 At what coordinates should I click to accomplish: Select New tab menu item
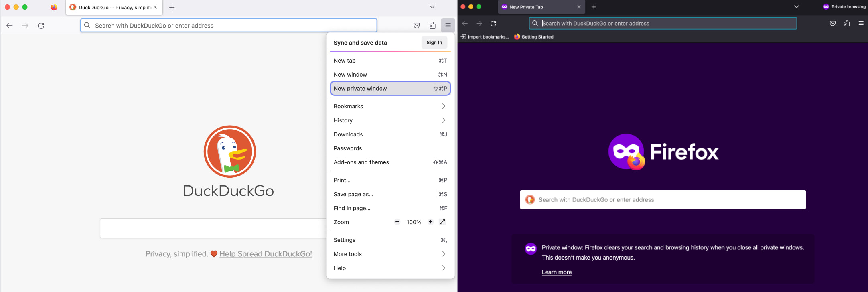(x=390, y=61)
